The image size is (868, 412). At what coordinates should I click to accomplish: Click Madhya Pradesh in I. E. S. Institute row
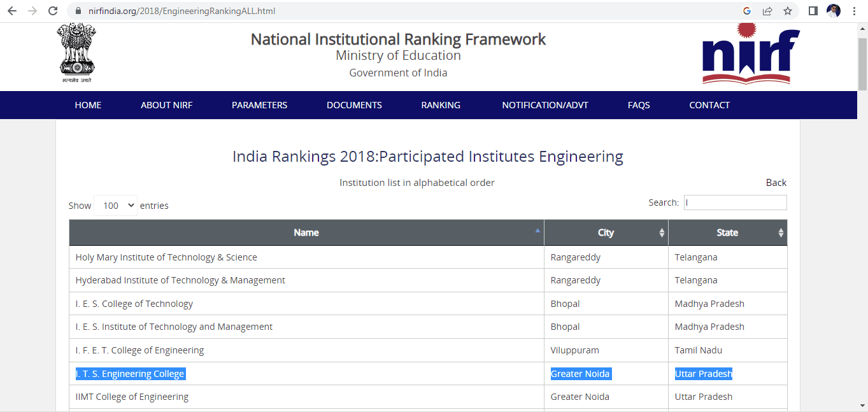[709, 327]
